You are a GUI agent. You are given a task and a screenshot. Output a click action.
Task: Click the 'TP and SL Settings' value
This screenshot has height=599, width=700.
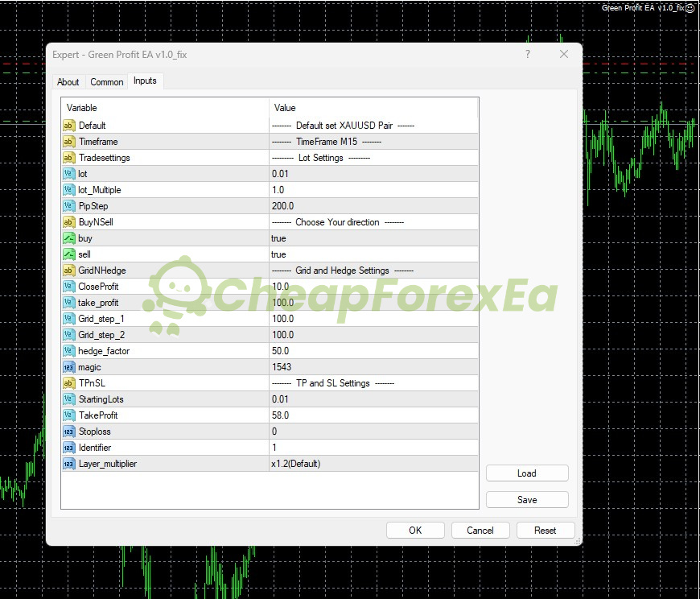tap(332, 383)
